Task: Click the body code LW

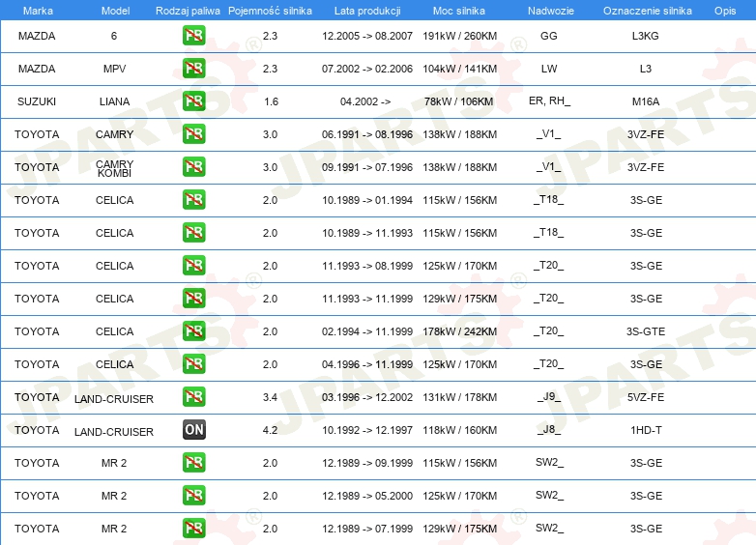Action: (x=549, y=69)
